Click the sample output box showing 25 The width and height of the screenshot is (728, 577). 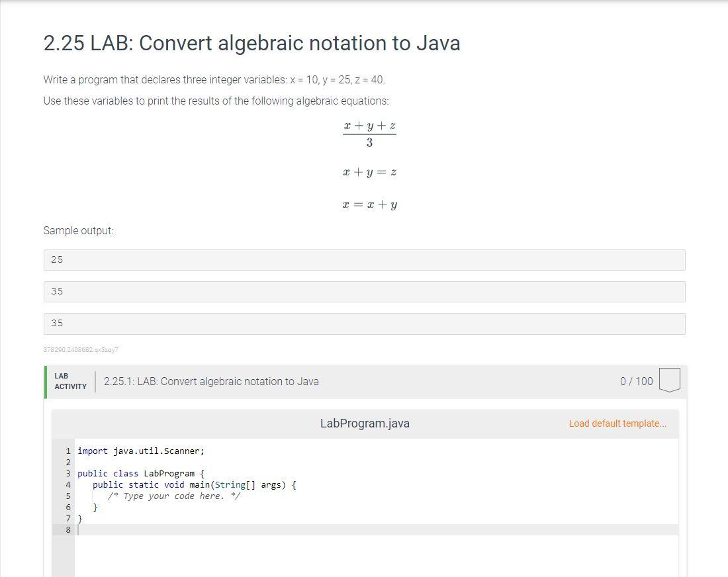tap(364, 259)
